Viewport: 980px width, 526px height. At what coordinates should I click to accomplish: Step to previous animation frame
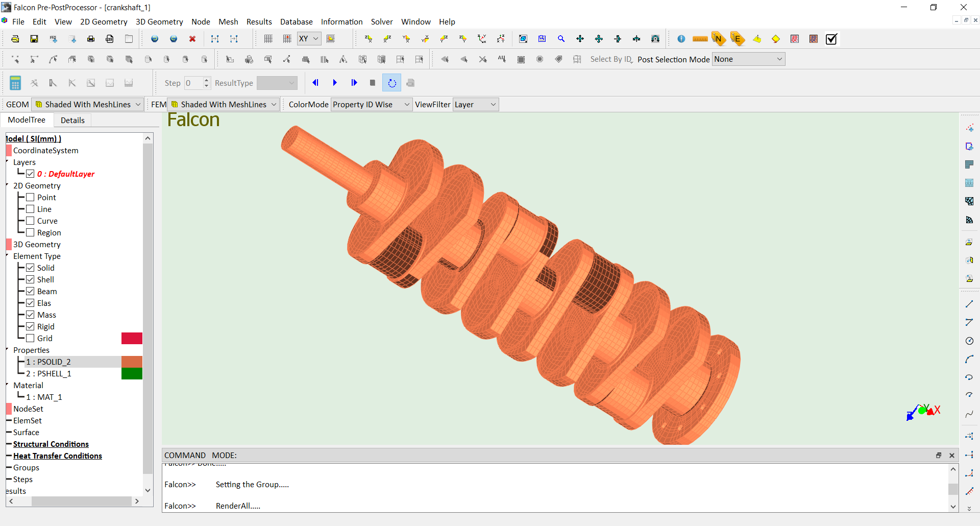(315, 83)
